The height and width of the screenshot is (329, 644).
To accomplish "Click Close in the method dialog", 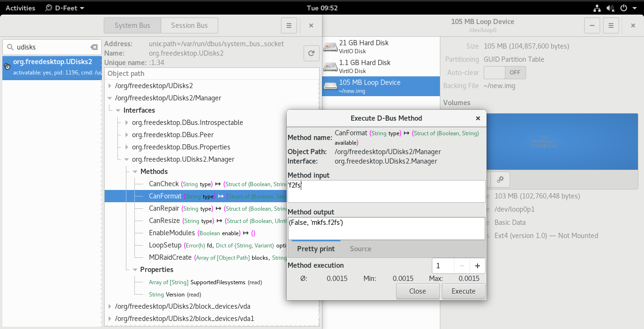I will (417, 291).
